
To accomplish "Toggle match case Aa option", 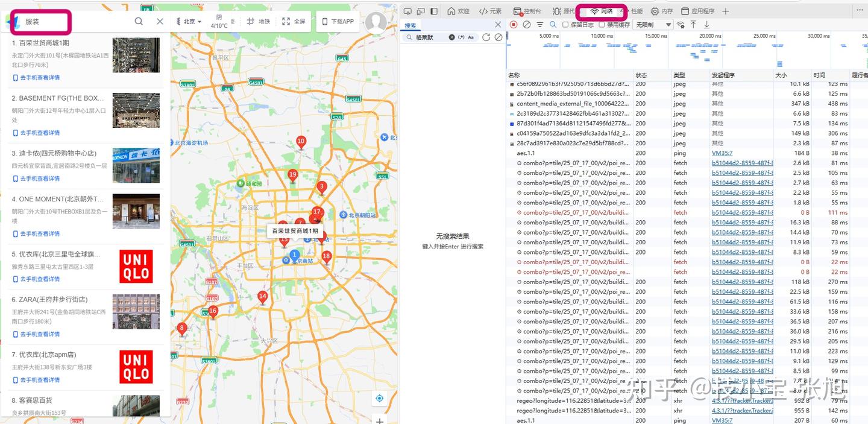I will [x=471, y=37].
